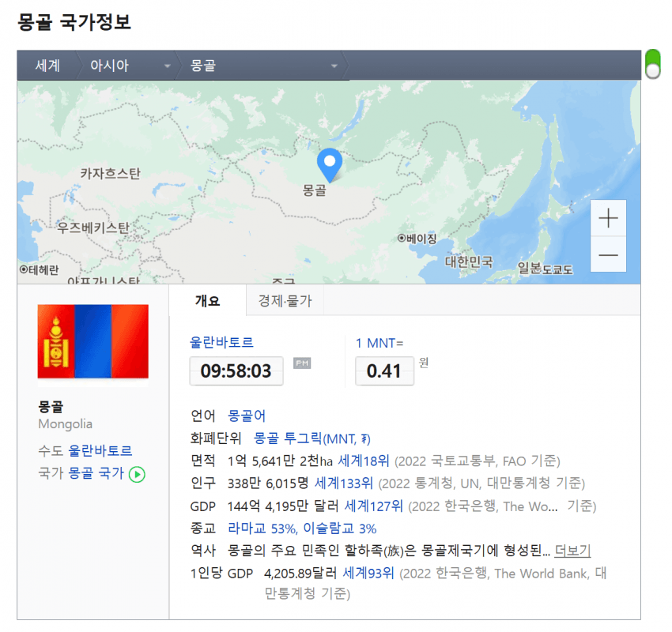Click the 세계18위 area ranking link
Image resolution: width=672 pixels, height=632 pixels.
pyautogui.click(x=364, y=461)
